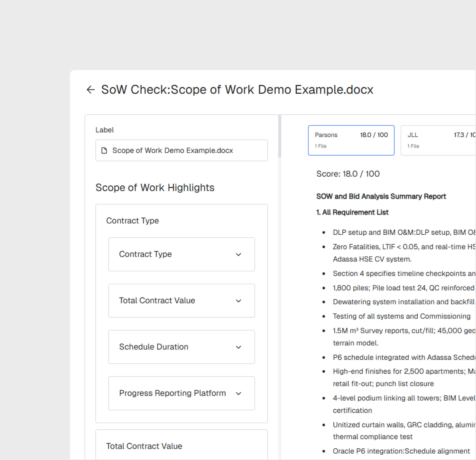Screen dimensions: 476x460
Task: Click the left panel vertical scrollbar
Action: click(x=280, y=137)
